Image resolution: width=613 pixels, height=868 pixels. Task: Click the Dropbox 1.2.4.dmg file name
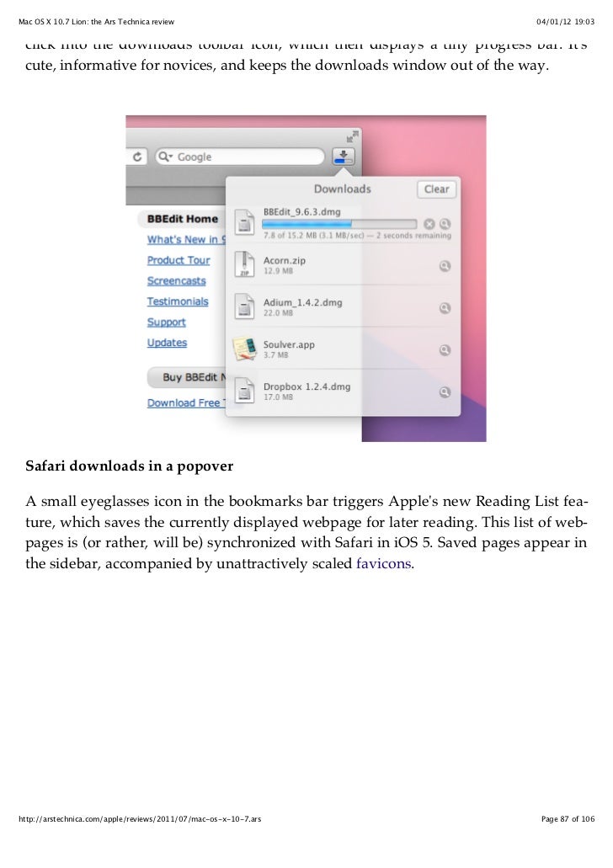tap(306, 386)
